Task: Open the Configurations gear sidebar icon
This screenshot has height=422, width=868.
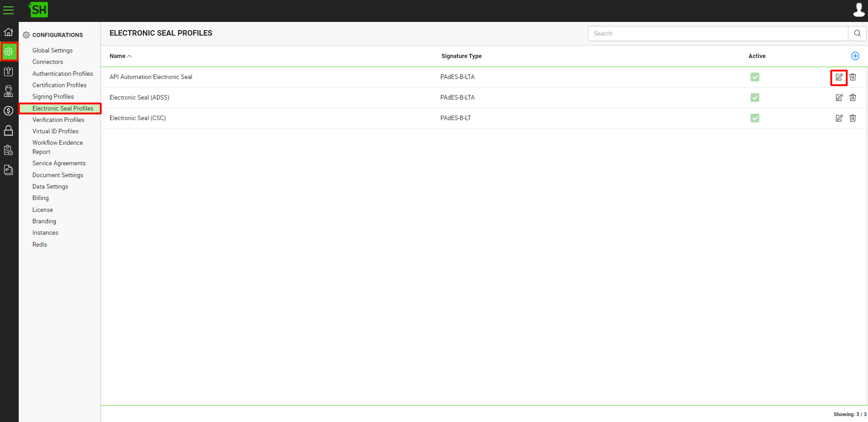Action: pyautogui.click(x=9, y=52)
